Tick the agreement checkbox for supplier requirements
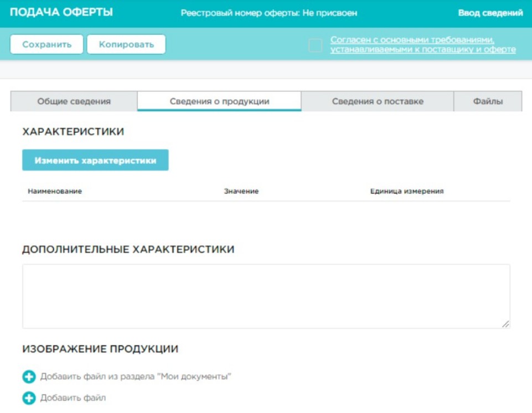Viewport: 532px width, 413px height. point(315,45)
